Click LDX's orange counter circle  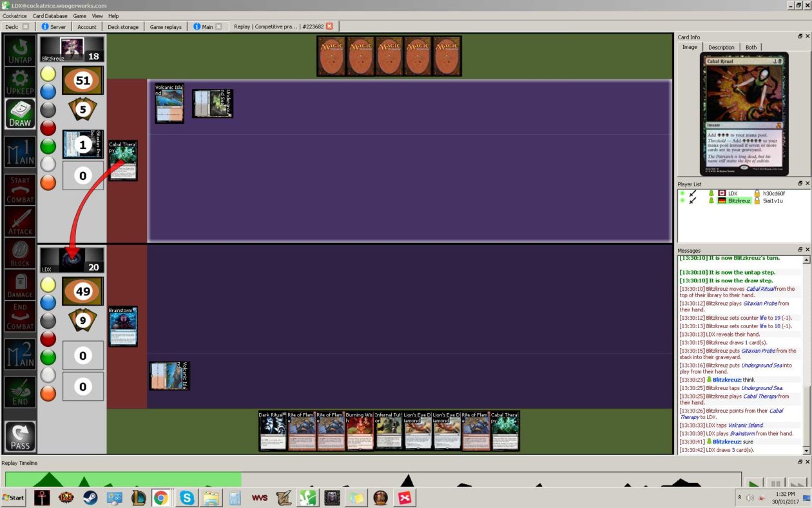(x=48, y=393)
